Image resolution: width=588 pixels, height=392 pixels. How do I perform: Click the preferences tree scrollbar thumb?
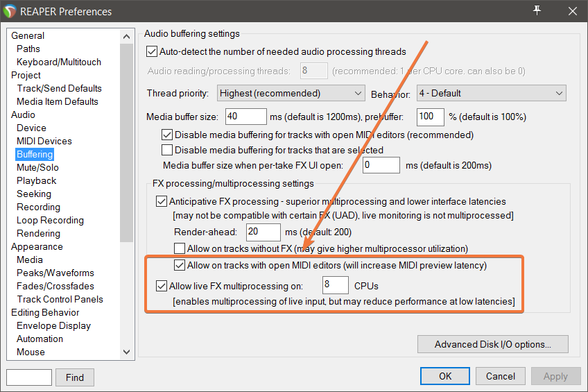click(127, 143)
